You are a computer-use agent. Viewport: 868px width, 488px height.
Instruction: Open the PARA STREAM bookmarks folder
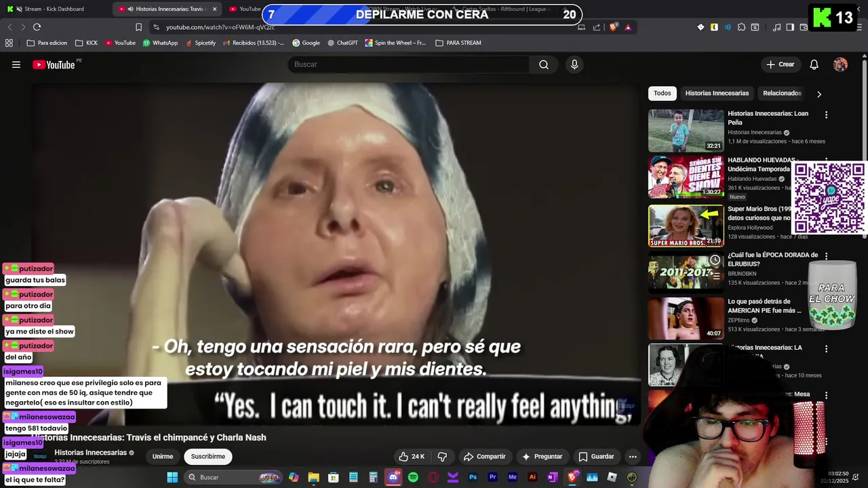[x=458, y=43]
